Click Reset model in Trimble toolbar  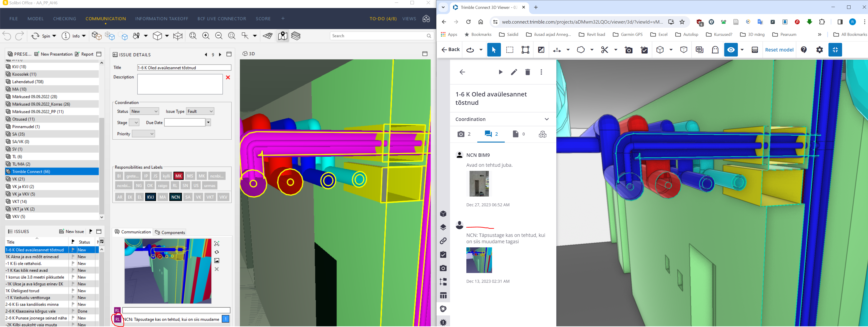click(779, 50)
